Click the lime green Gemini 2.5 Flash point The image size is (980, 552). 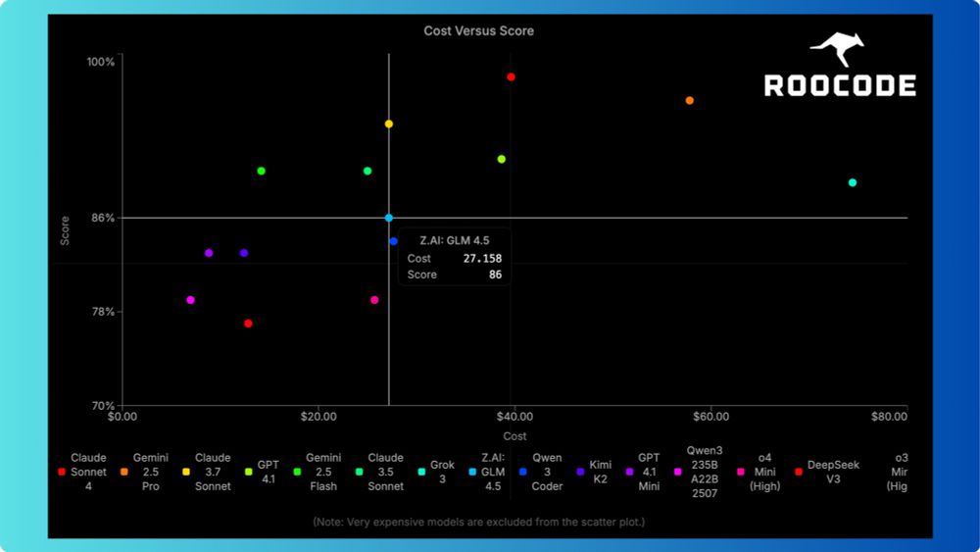[x=262, y=172]
